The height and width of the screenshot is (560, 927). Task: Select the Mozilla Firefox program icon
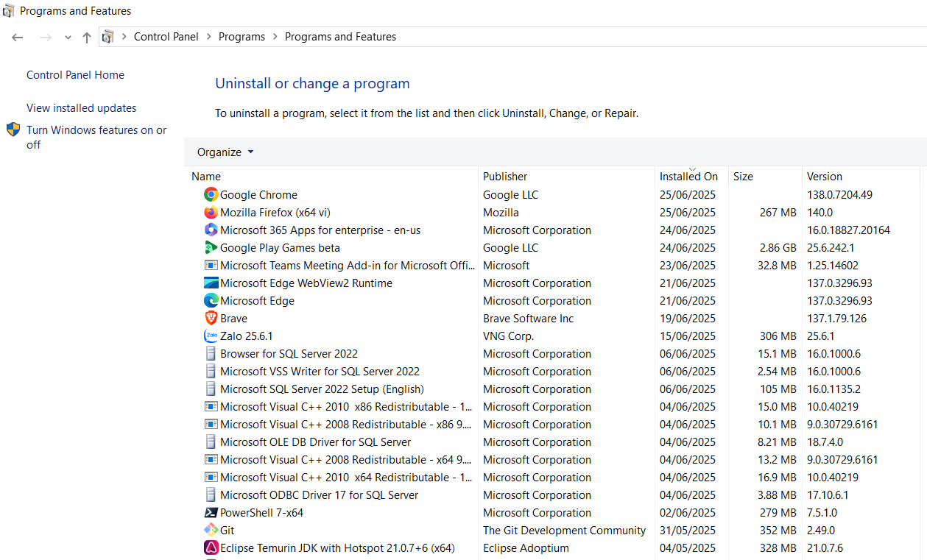click(x=211, y=213)
